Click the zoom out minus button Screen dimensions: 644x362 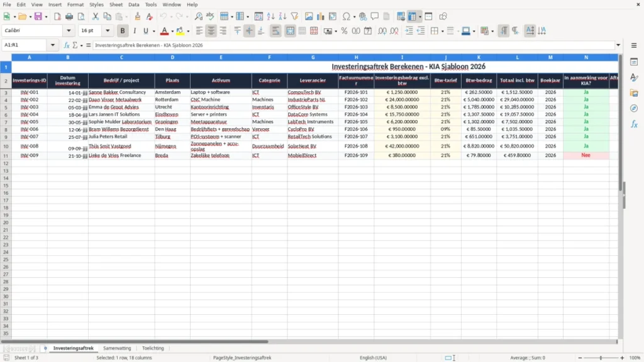click(x=580, y=358)
